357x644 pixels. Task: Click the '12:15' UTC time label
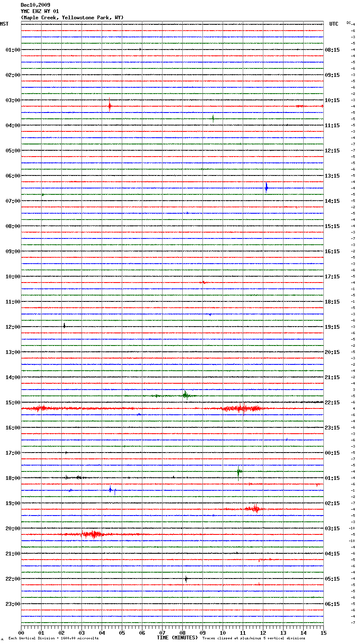point(332,151)
